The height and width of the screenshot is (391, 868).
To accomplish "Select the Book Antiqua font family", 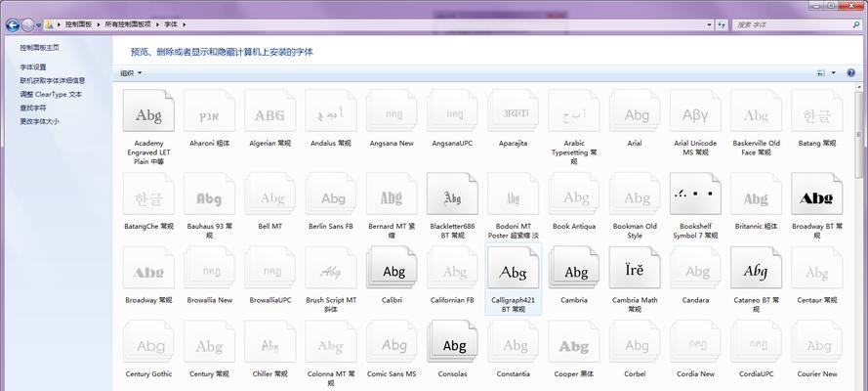I will pos(573,194).
